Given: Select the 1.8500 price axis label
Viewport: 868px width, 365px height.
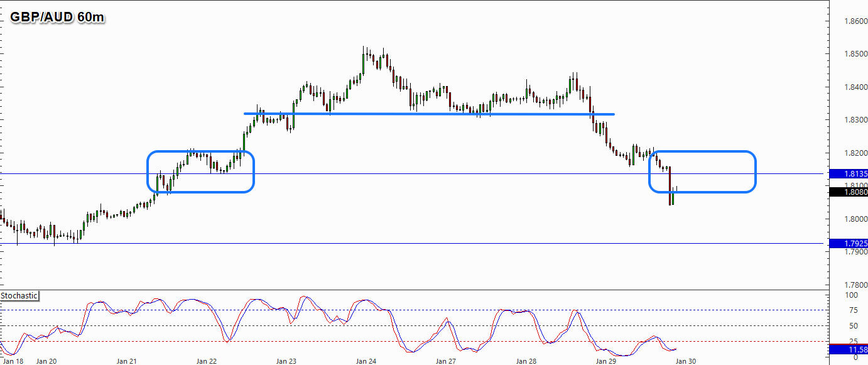Looking at the screenshot, I should coord(855,54).
